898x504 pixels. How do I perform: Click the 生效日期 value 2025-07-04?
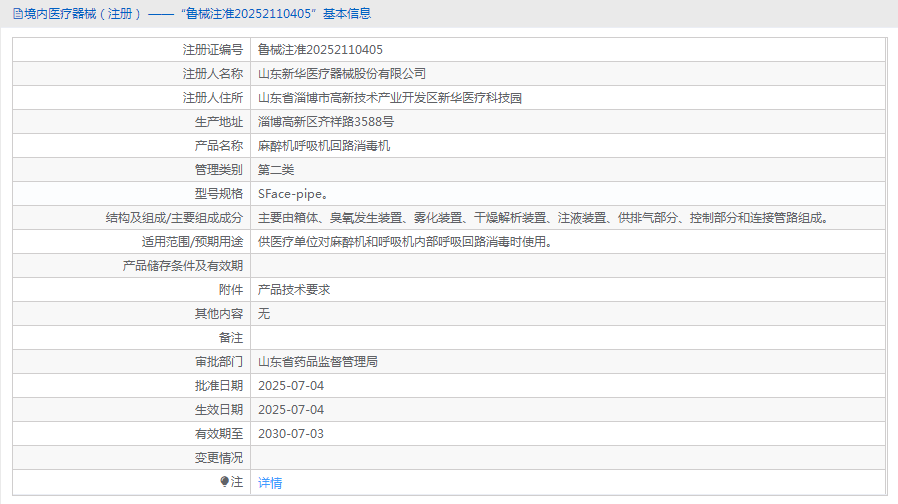tap(291, 410)
